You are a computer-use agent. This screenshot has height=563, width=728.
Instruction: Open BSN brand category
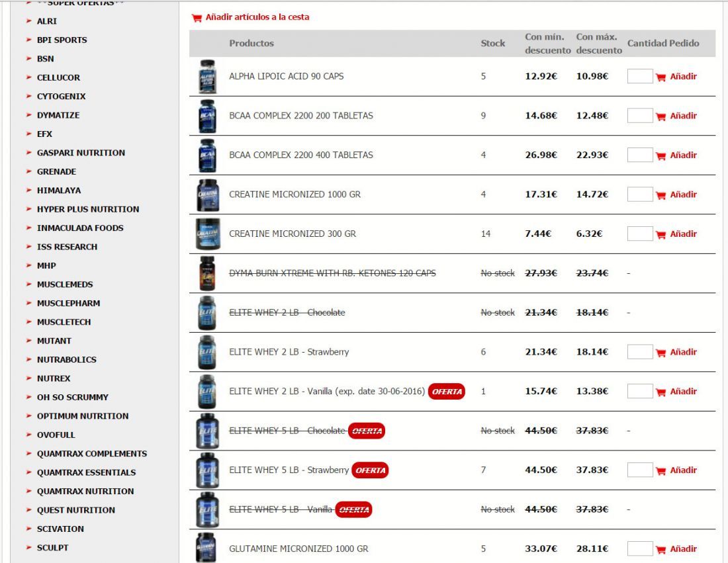point(46,59)
